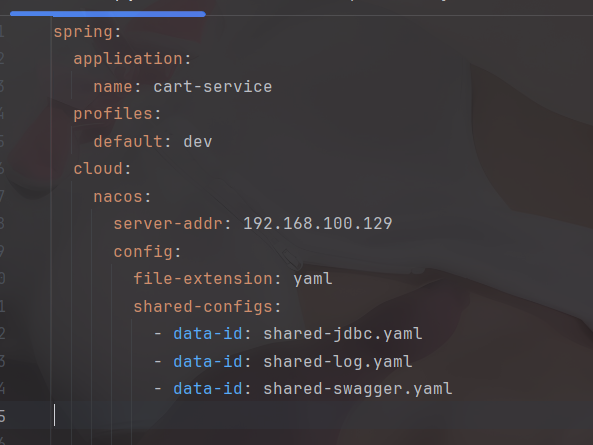Click the value 'shared-swagger.yaml'

358,389
